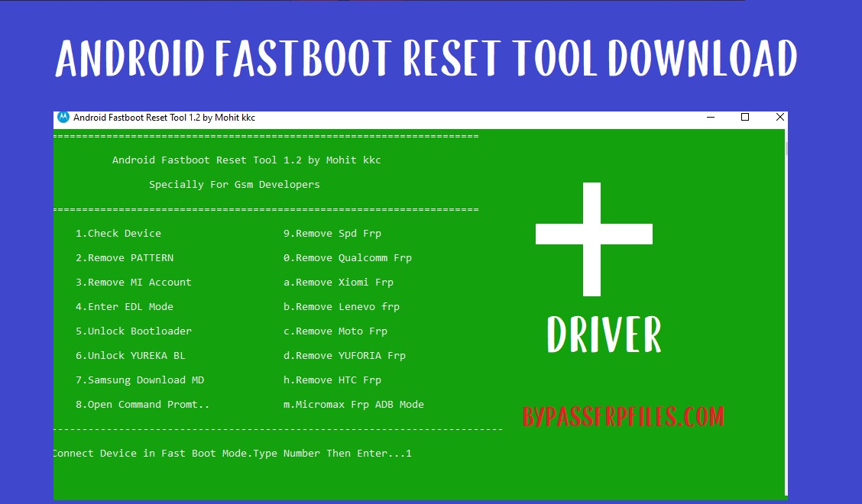Choose 0.Remove Qualcomm Frp

coord(348,257)
